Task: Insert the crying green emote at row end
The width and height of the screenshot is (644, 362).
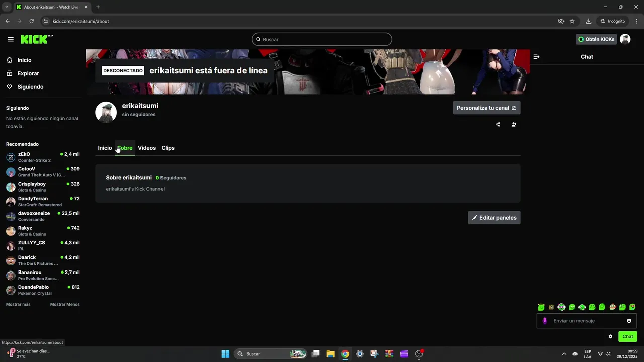Action: coord(632,307)
